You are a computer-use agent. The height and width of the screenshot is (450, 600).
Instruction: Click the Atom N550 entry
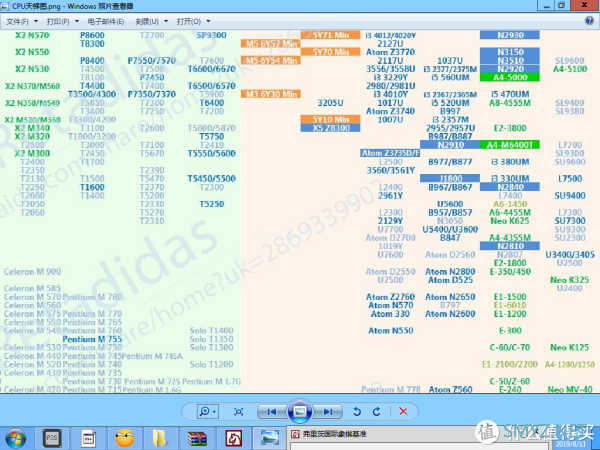pyautogui.click(x=390, y=331)
